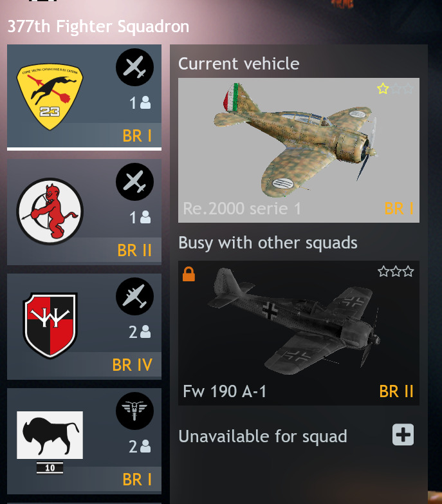Click the orange lock icon on Fw 190
This screenshot has width=442, height=504.
(x=189, y=274)
